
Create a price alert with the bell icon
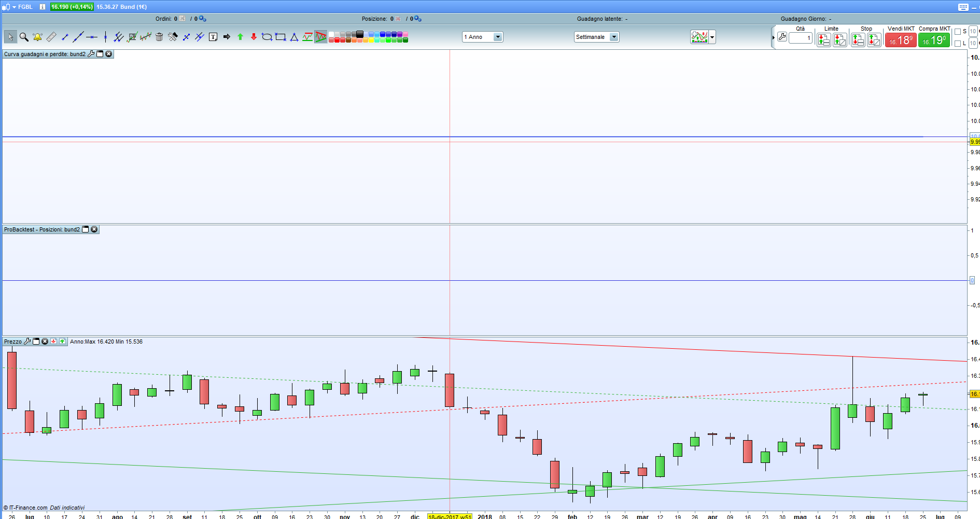click(x=37, y=37)
